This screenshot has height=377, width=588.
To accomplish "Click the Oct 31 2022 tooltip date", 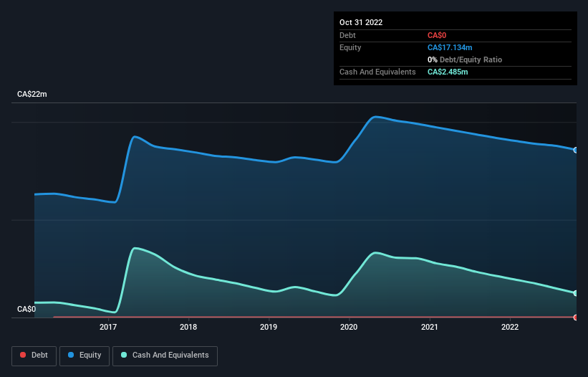I will click(361, 22).
